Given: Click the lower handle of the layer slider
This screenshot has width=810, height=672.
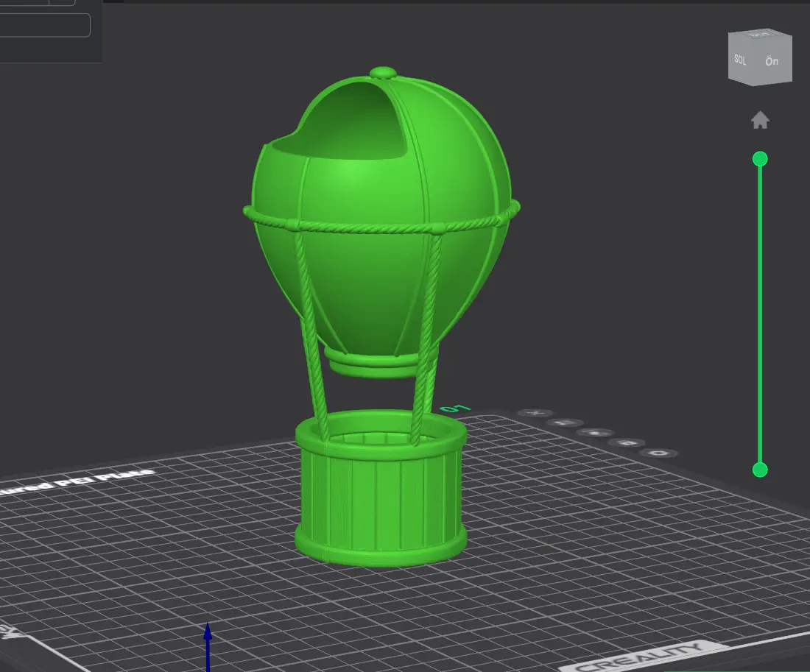Looking at the screenshot, I should [x=760, y=470].
